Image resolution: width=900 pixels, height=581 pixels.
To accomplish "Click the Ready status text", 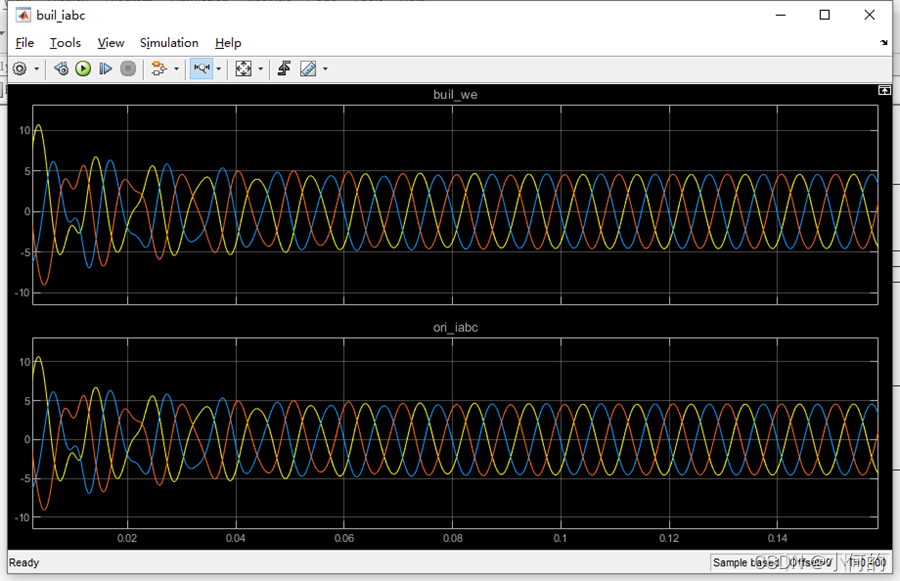I will [x=24, y=563].
